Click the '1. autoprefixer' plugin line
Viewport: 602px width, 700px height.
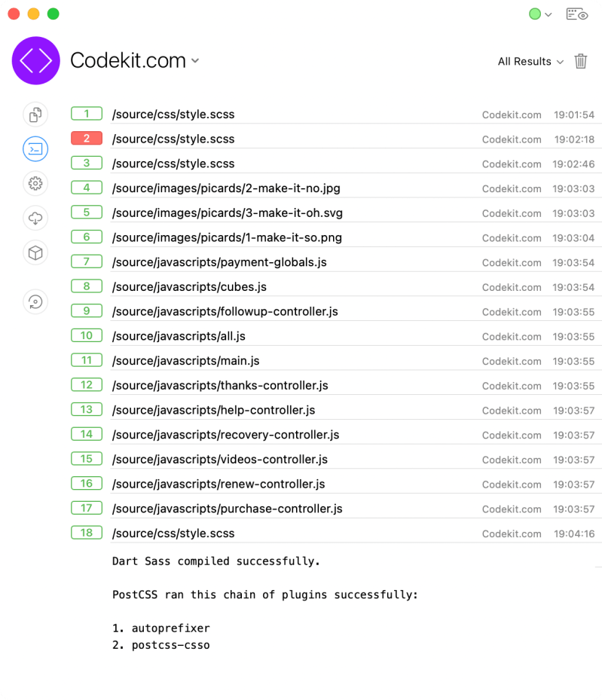pyautogui.click(x=160, y=628)
